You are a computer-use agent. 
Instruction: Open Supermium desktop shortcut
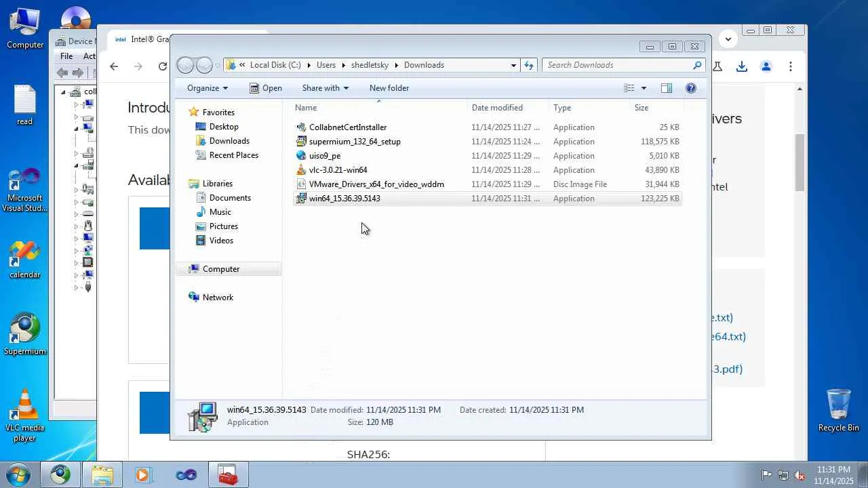(x=25, y=334)
